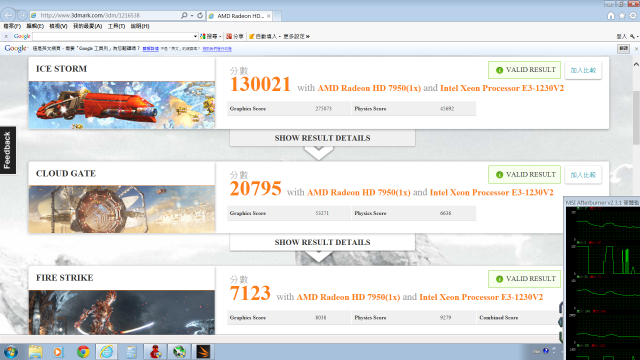The height and width of the screenshot is (360, 640).
Task: Open Google Chrome from the taskbar
Action: (83, 351)
